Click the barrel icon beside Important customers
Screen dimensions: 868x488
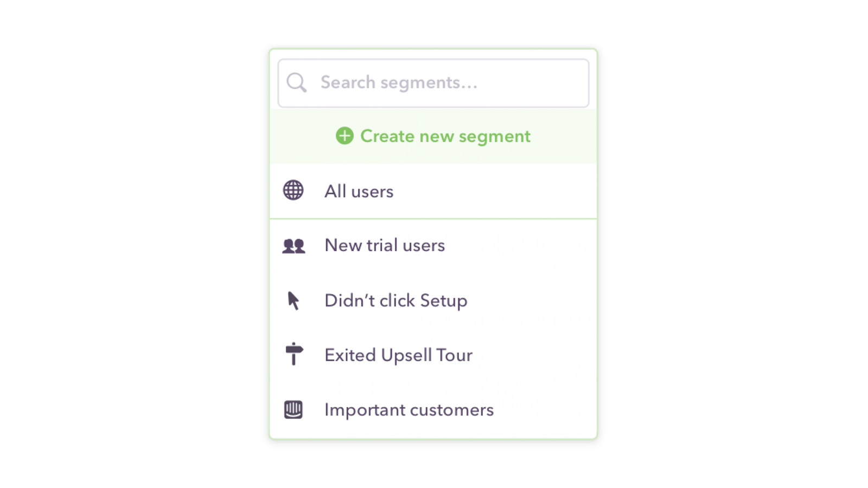pyautogui.click(x=292, y=409)
